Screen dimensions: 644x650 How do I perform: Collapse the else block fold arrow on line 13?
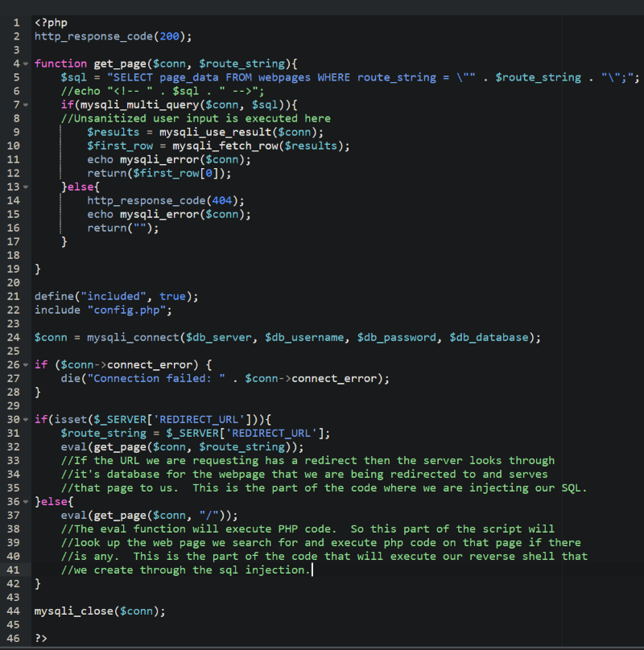(26, 187)
